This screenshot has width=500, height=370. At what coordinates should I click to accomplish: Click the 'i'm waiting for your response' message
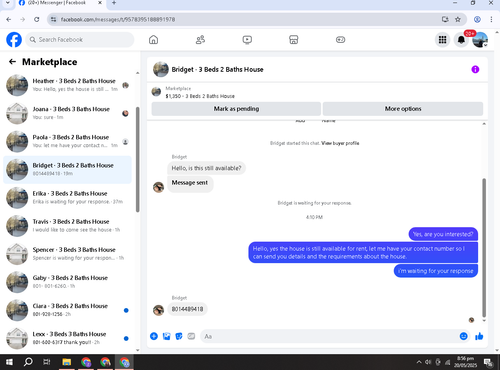tap(436, 271)
